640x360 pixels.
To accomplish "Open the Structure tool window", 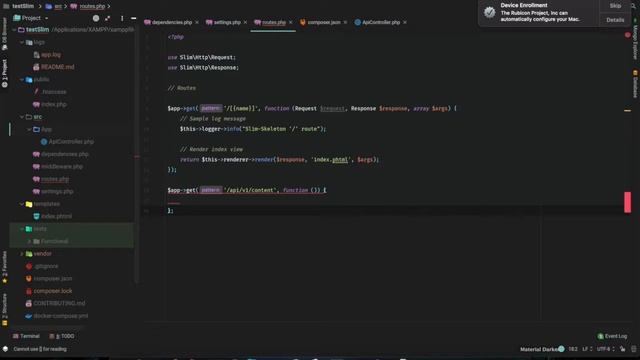I will point(4,309).
